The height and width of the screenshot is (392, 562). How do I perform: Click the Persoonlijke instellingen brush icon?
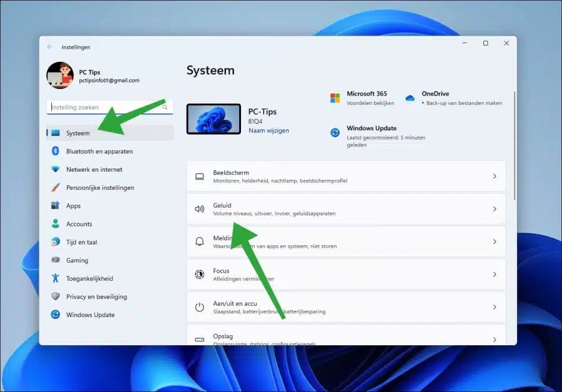[56, 187]
